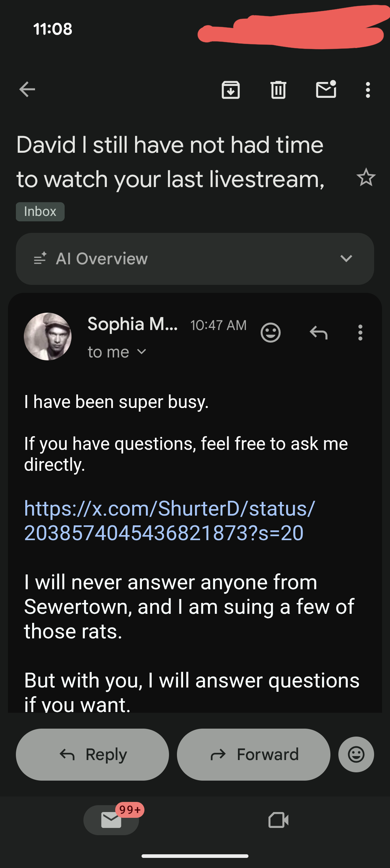The height and width of the screenshot is (868, 390).
Task: Open the top-bar more options menu
Action: pos(368,90)
